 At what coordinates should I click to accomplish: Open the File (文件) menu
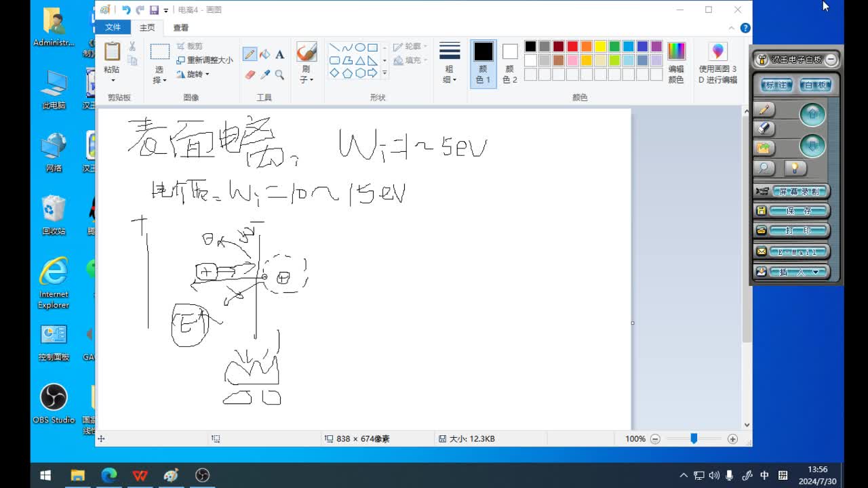pyautogui.click(x=113, y=27)
